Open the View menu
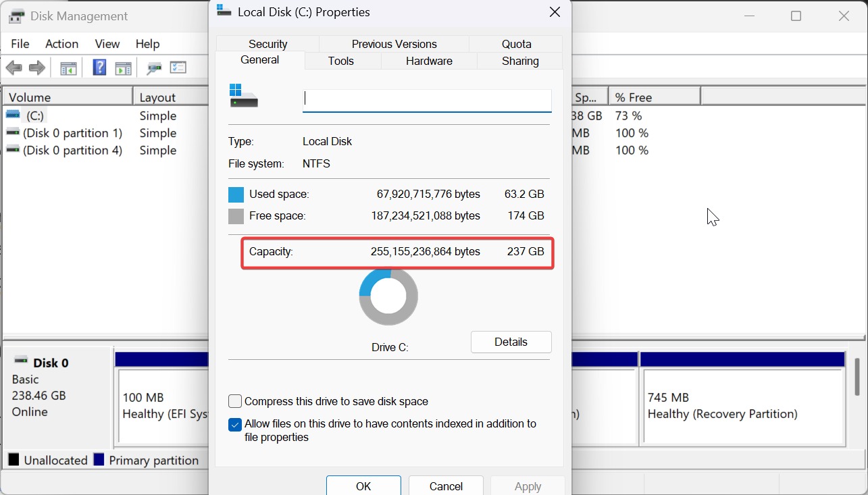Screen dimensions: 868x495 [107, 44]
